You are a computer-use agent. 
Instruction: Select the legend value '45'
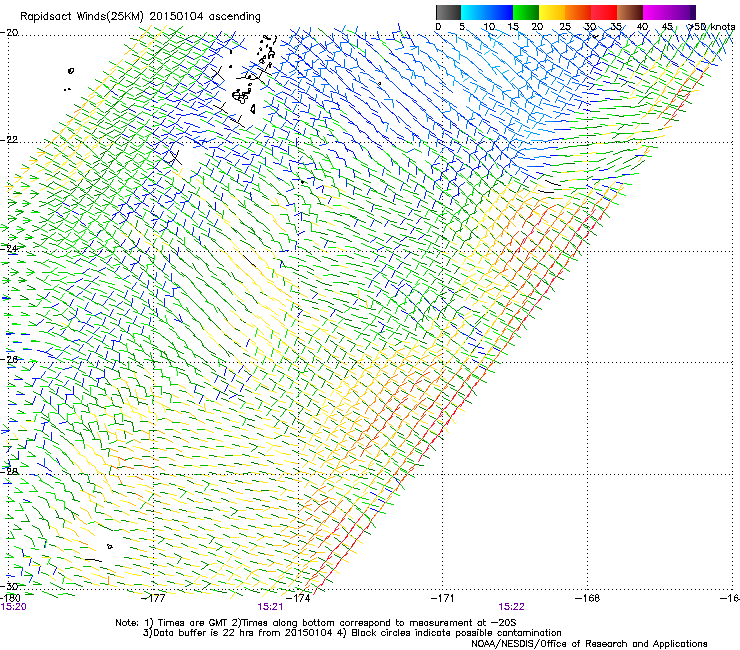point(667,27)
